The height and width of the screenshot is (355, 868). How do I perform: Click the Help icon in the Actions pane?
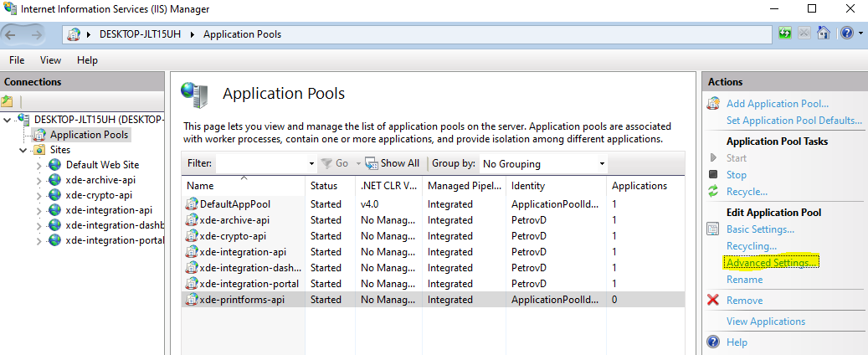click(x=713, y=342)
